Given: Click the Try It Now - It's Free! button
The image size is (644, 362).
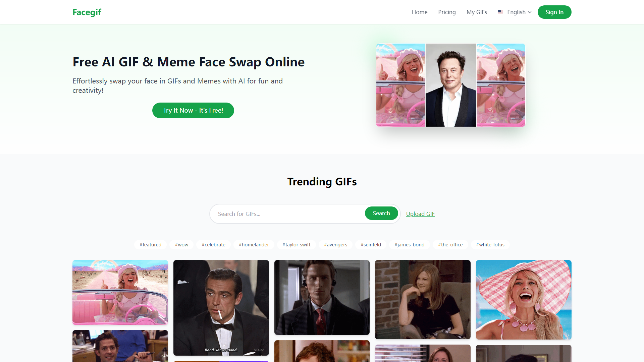Looking at the screenshot, I should [193, 110].
